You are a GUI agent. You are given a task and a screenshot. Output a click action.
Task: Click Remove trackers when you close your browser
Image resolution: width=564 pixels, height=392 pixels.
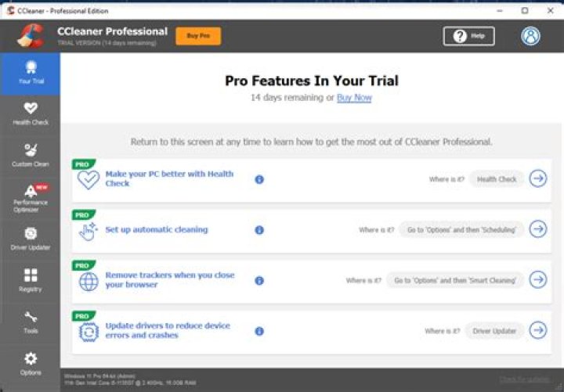pos(170,280)
